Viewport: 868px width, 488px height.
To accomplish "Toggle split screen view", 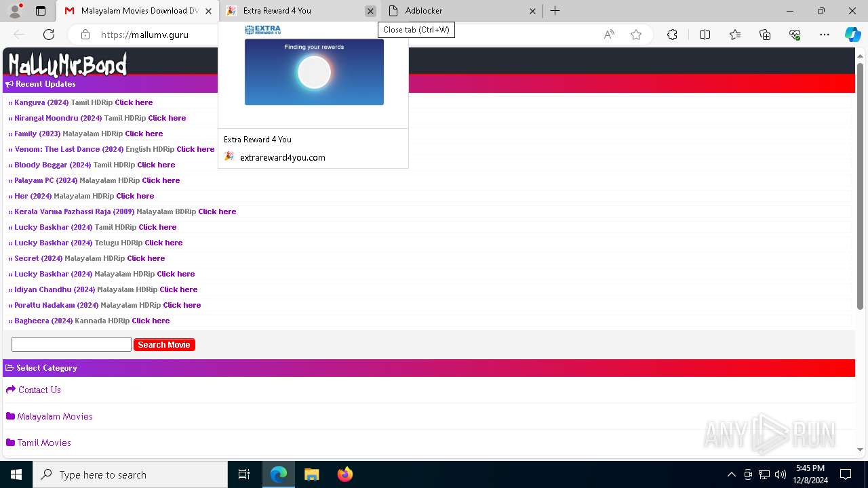I will (705, 35).
